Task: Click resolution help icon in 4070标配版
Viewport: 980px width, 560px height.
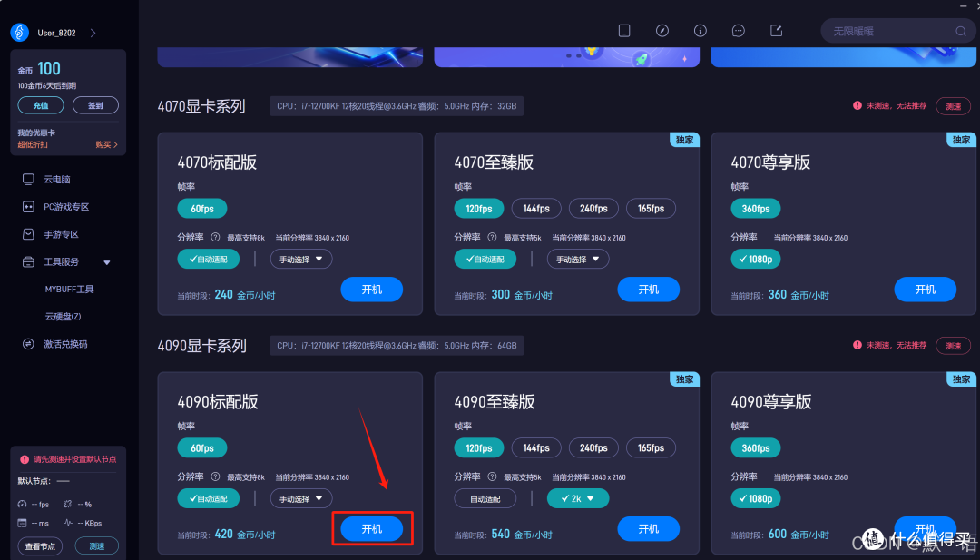Action: click(x=215, y=238)
